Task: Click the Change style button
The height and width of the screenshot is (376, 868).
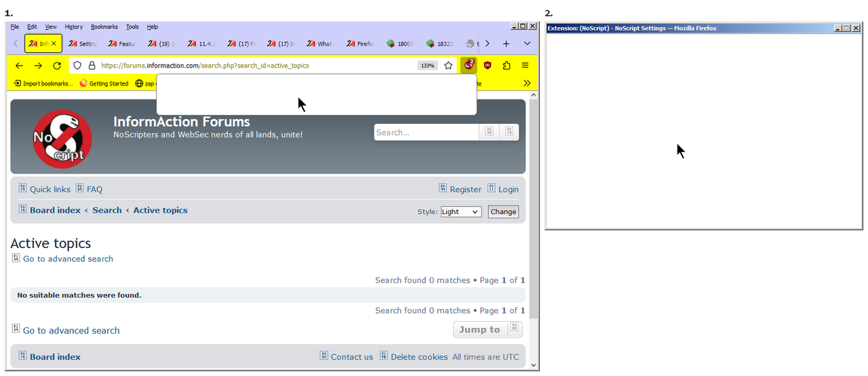Action: [503, 211]
